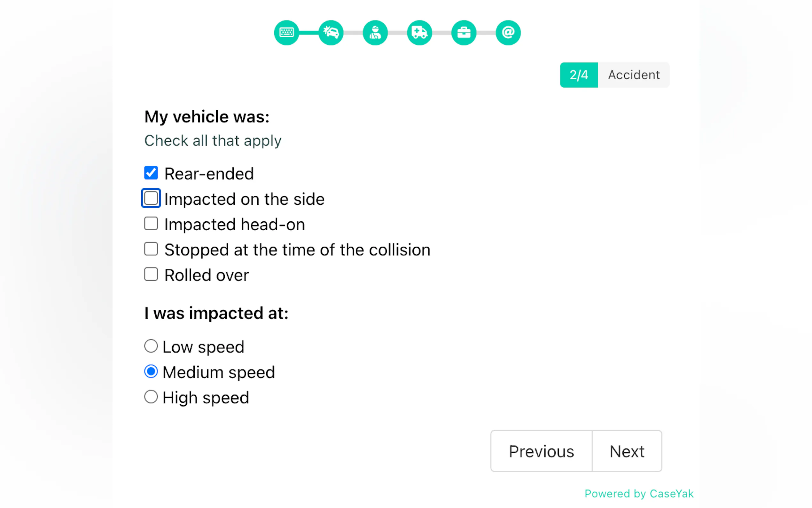Select the car crash step icon

point(331,33)
